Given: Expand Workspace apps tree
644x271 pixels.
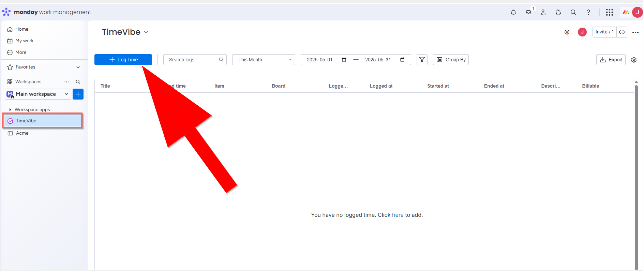Looking at the screenshot, I should [x=10, y=110].
